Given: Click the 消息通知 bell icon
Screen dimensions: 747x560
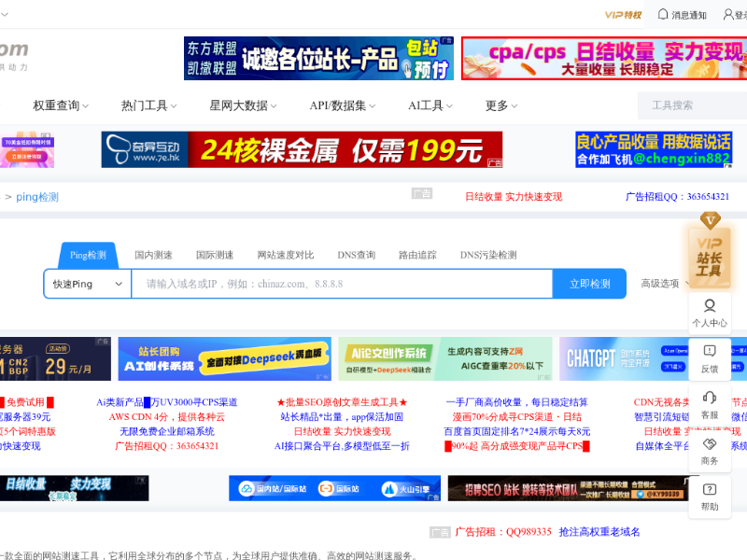Looking at the screenshot, I should [x=664, y=14].
